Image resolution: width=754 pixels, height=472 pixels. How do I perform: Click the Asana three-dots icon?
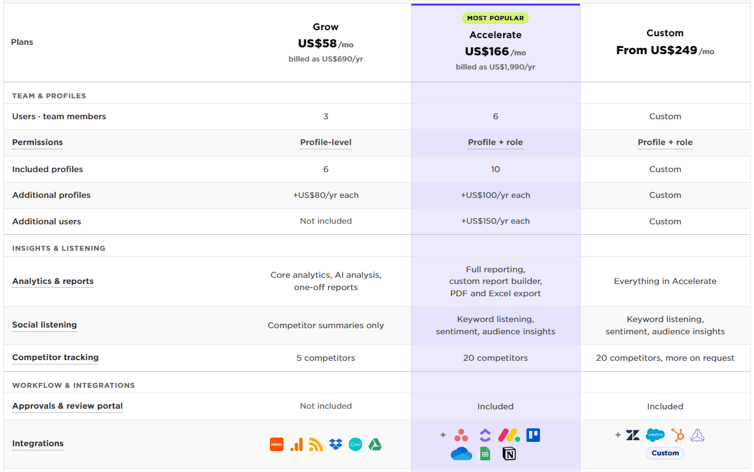[461, 435]
